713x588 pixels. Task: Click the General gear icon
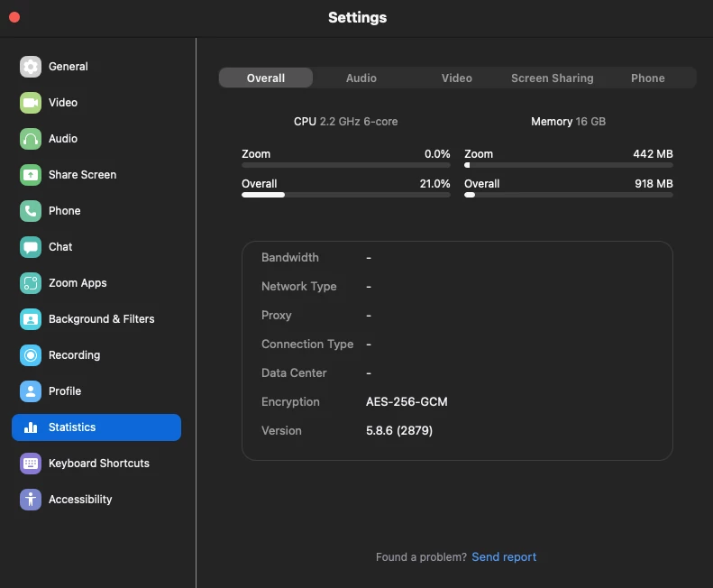point(31,67)
